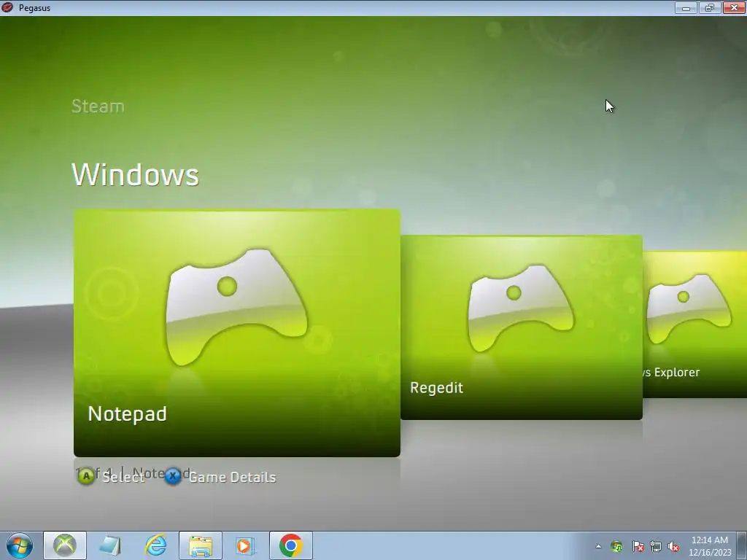Click the Action Center flag icon
The width and height of the screenshot is (747, 560).
(x=638, y=546)
